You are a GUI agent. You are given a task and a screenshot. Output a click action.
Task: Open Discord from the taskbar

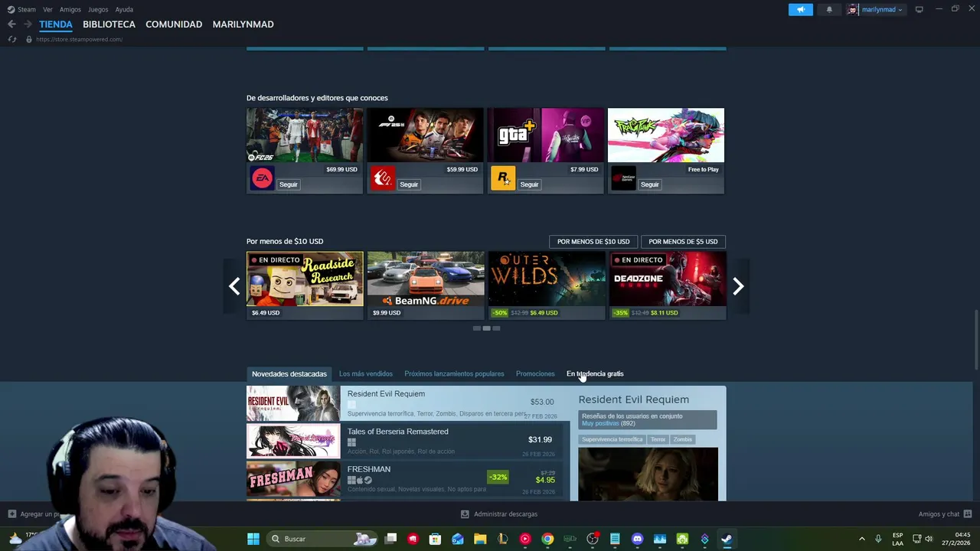(637, 539)
